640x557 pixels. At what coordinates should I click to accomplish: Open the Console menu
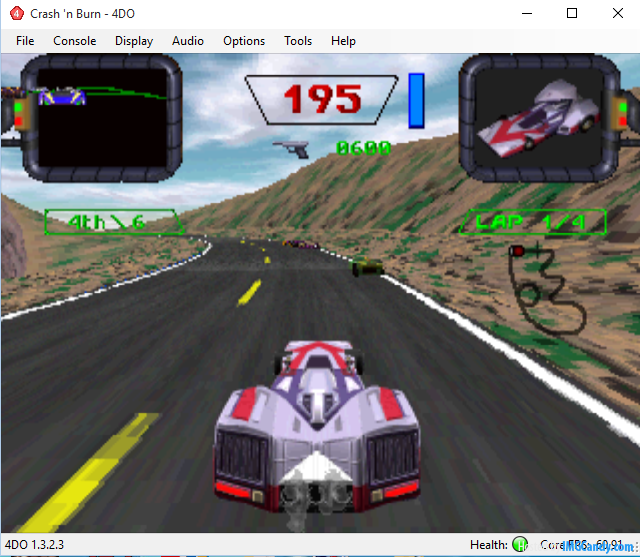75,41
